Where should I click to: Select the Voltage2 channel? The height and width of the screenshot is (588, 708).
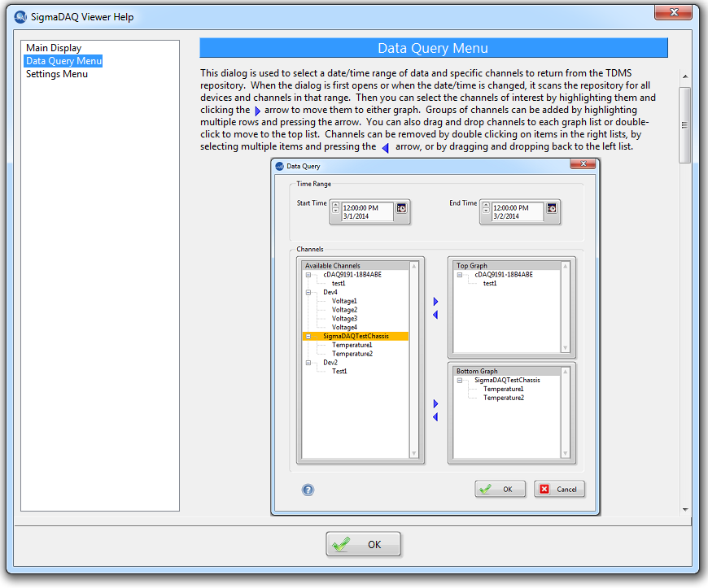(344, 310)
